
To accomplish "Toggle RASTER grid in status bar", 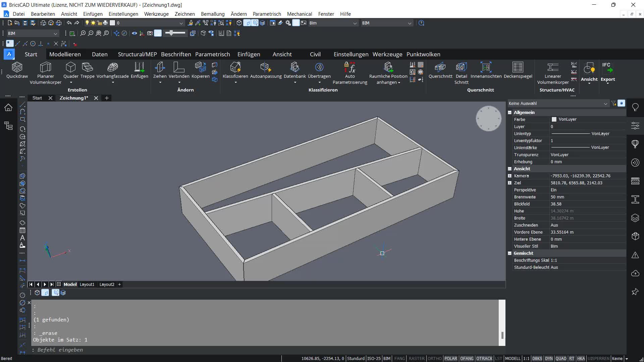I will point(416,358).
